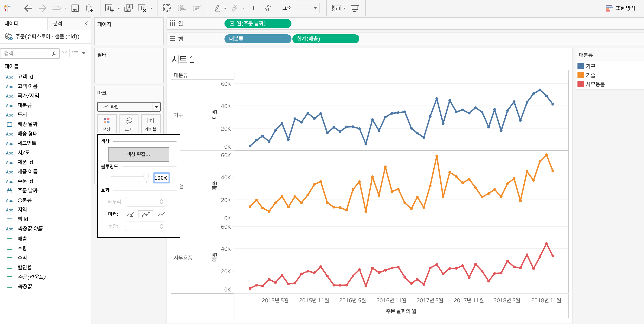Click the Presentation mode icon

[x=355, y=8]
